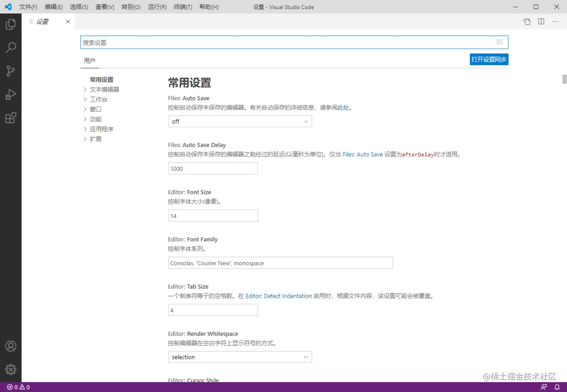
Task: Select the 用户 settings scope tab
Action: [90, 60]
